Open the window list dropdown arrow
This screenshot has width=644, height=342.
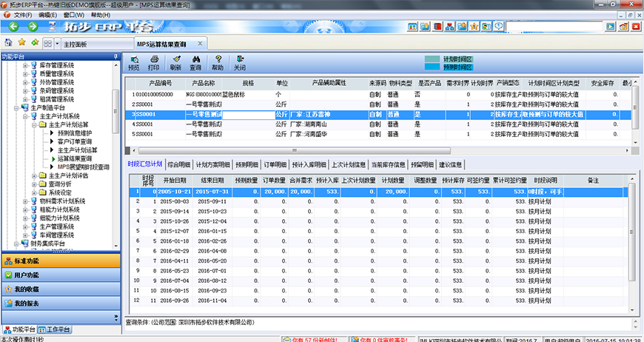pyautogui.click(x=56, y=44)
